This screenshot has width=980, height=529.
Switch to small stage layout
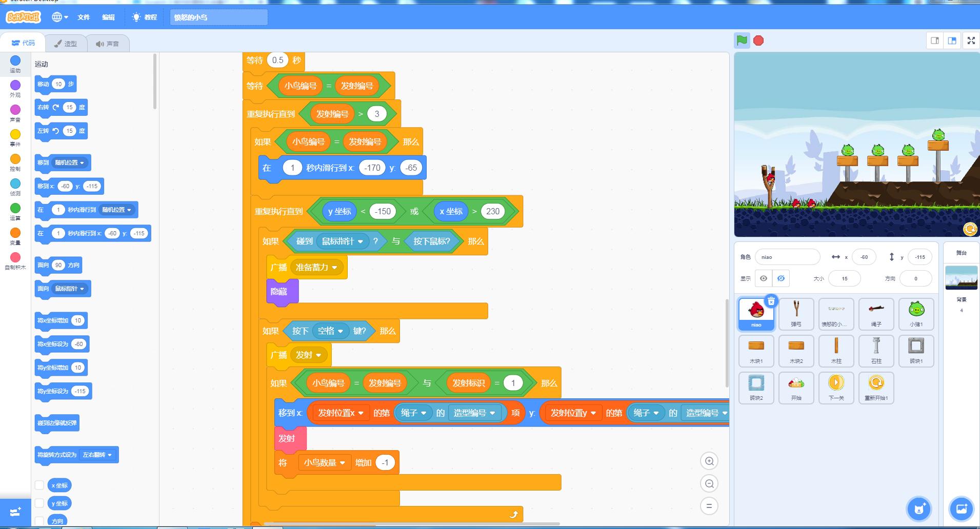click(935, 40)
